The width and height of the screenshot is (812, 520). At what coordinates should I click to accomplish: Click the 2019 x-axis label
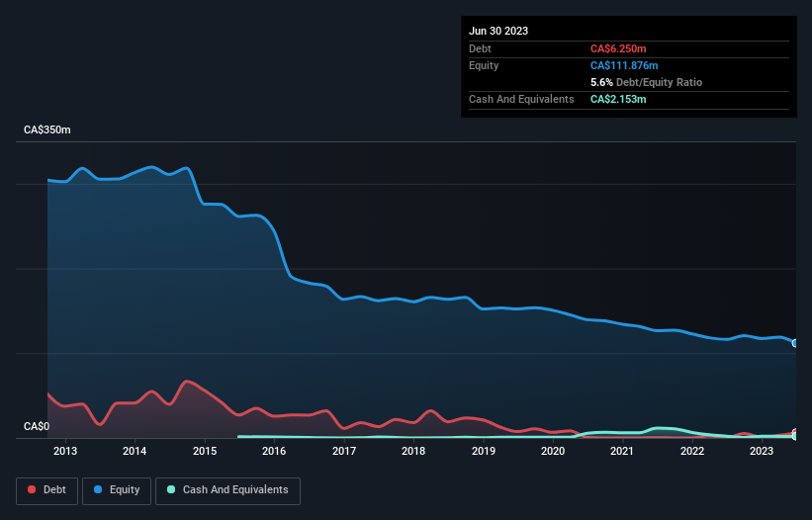point(484,451)
